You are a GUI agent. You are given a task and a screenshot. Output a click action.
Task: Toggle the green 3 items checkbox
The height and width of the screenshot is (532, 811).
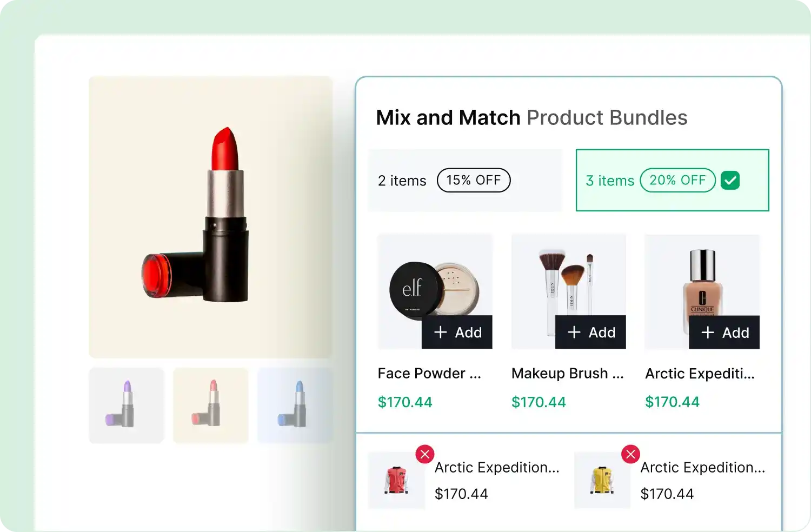click(730, 180)
